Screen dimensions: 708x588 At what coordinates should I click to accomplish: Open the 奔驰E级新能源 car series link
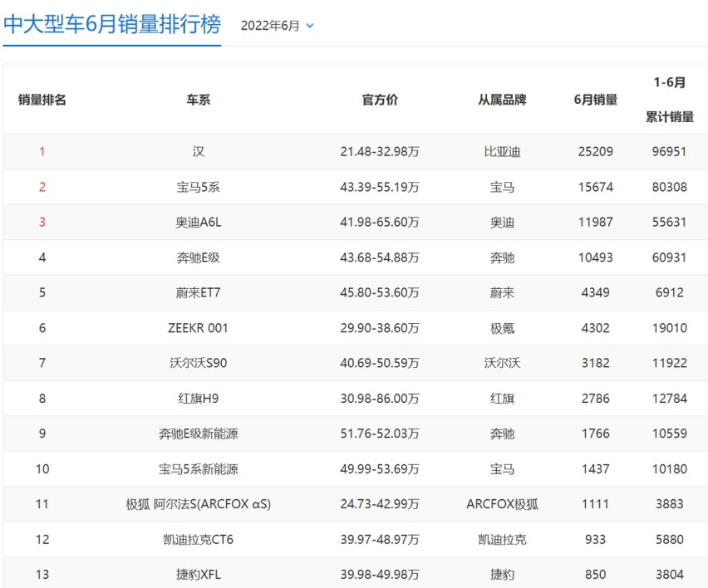tap(199, 434)
